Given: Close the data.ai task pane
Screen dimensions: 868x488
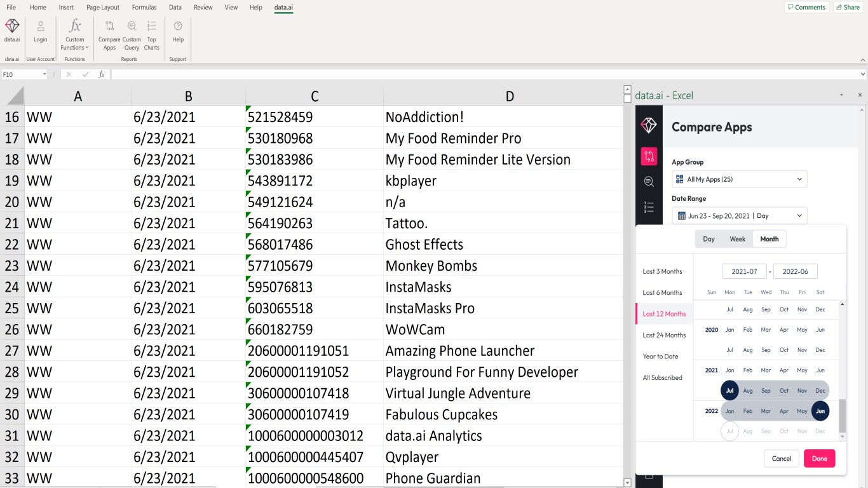Looking at the screenshot, I should [x=860, y=95].
